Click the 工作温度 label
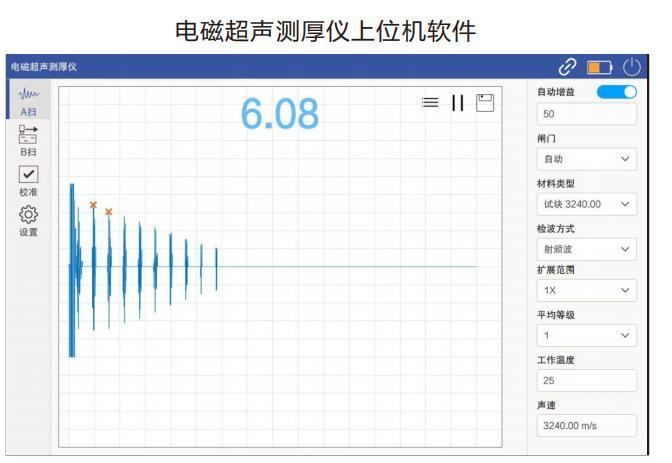672x463 pixels. click(556, 360)
